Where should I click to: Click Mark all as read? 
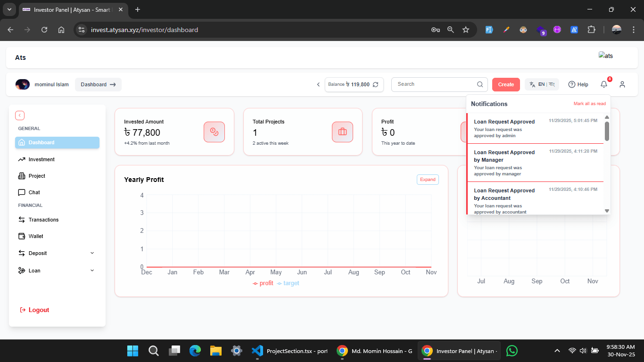589,104
